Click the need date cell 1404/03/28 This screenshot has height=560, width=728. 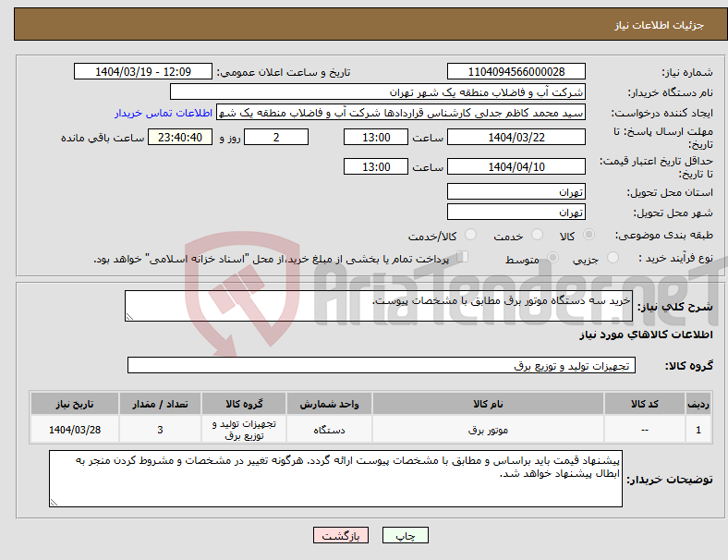pos(75,430)
